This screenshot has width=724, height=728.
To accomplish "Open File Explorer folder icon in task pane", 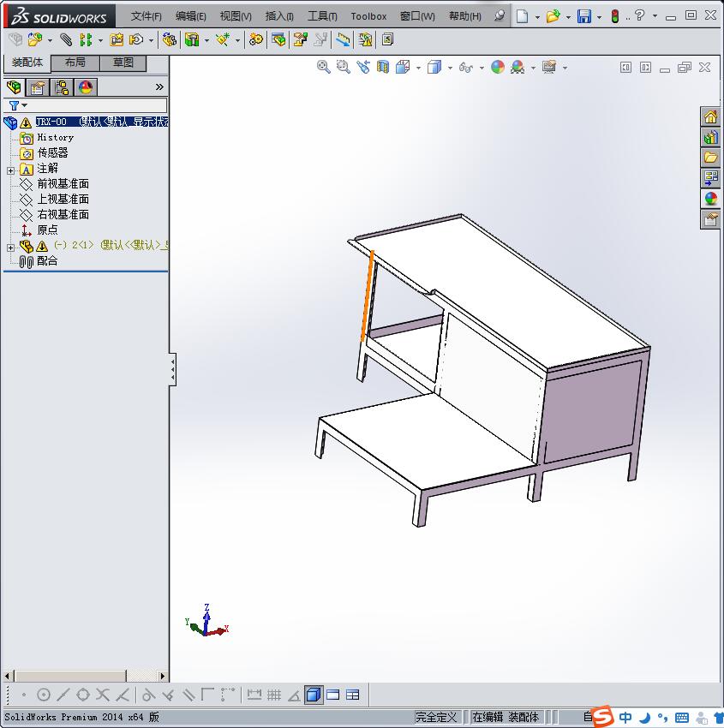I will pyautogui.click(x=710, y=158).
